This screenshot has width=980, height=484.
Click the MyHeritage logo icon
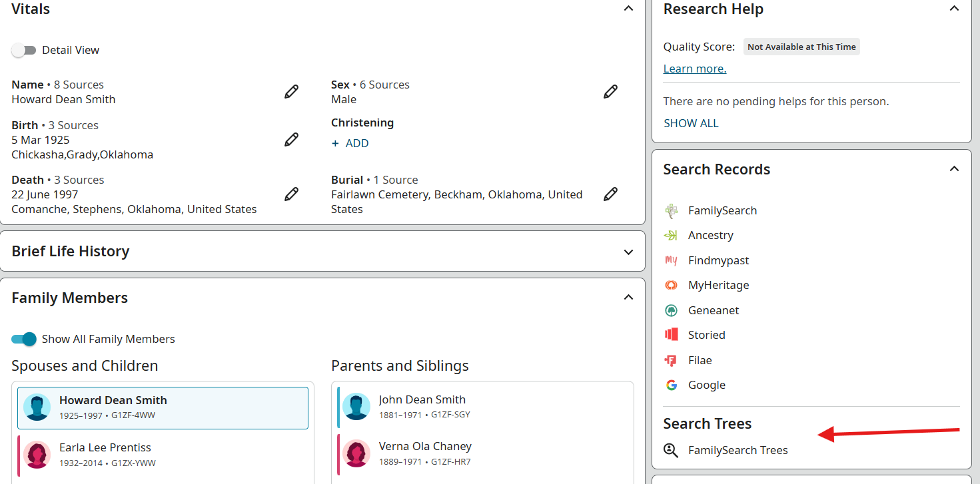tap(671, 285)
